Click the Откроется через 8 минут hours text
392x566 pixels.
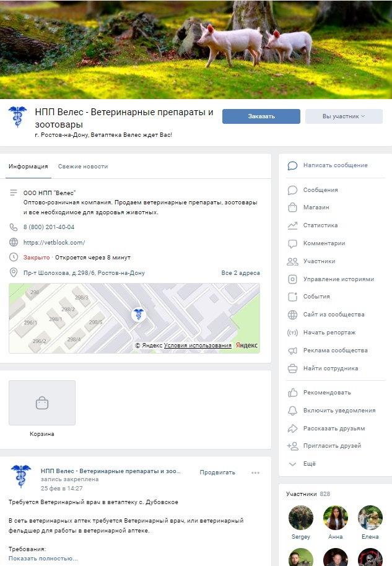point(93,258)
